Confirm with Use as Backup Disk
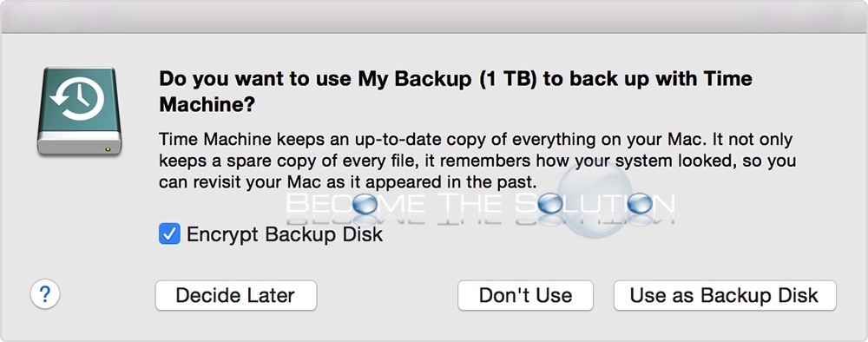 (x=725, y=295)
